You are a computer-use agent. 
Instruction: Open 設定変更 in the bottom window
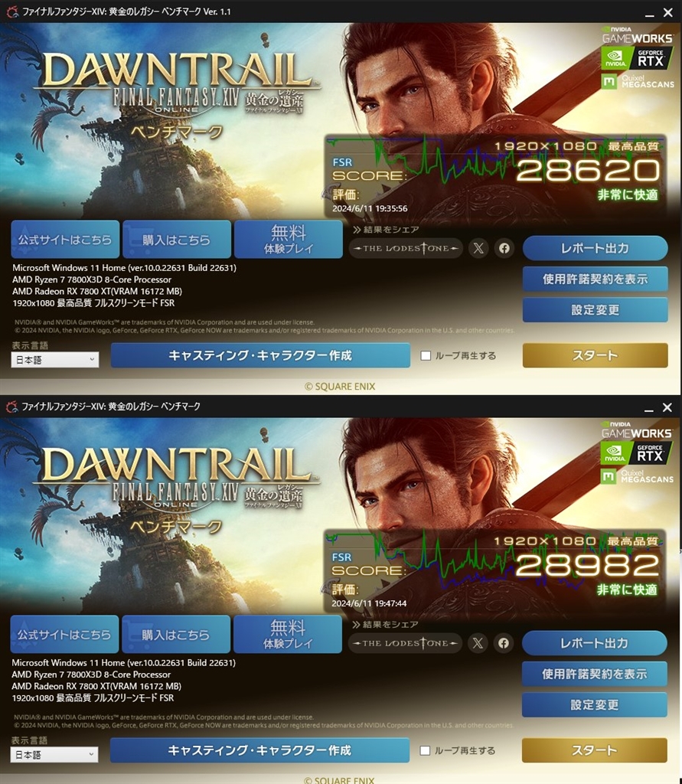click(x=595, y=705)
